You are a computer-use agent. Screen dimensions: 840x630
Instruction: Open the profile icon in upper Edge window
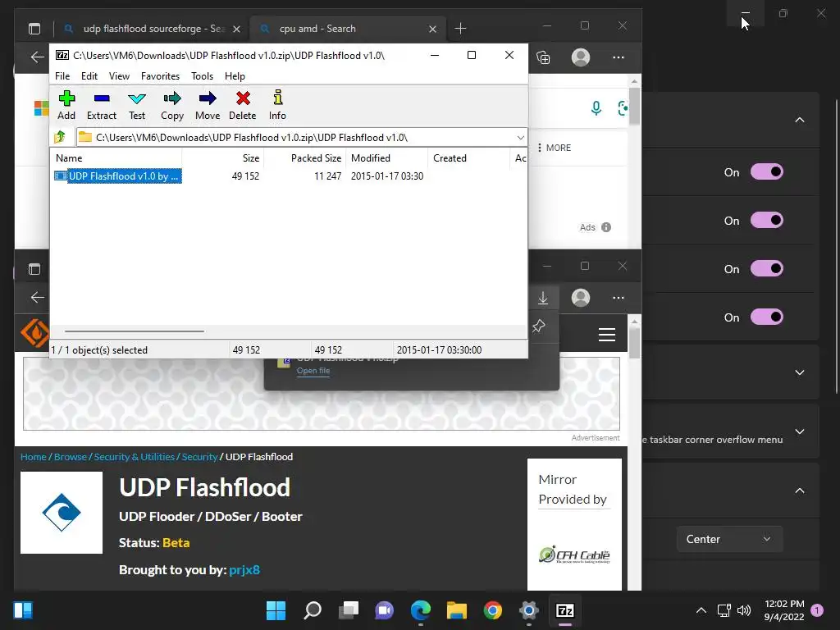pyautogui.click(x=581, y=57)
